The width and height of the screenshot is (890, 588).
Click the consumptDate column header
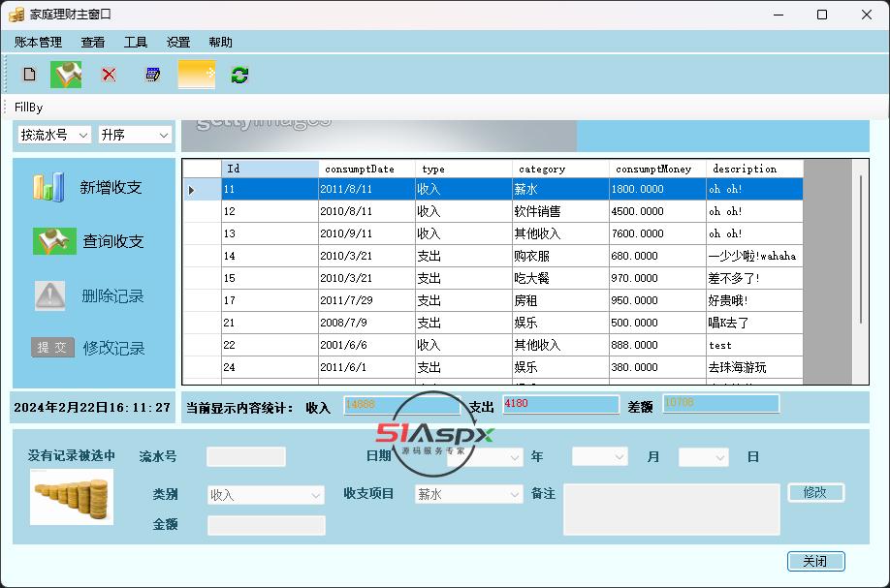tap(366, 169)
